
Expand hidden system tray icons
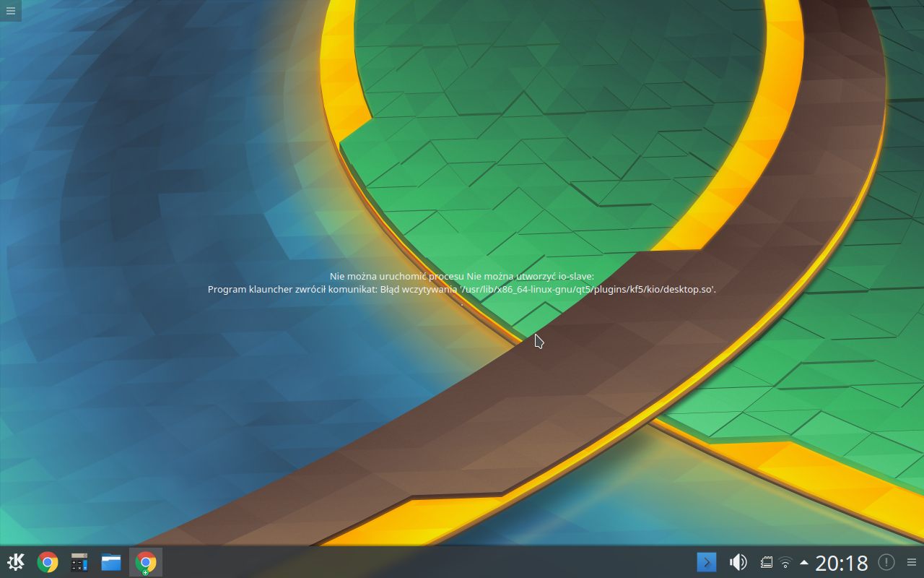pos(804,562)
